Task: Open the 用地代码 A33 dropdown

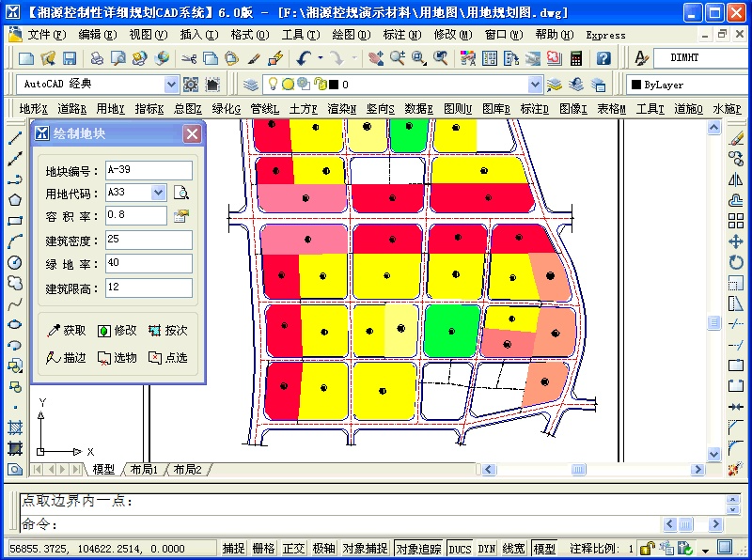Action: tap(160, 191)
